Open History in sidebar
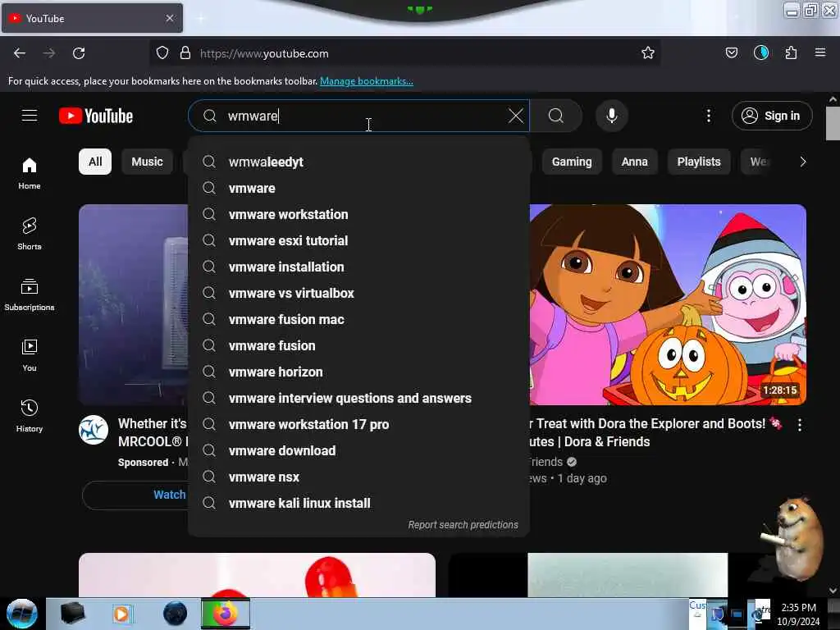840x630 pixels. coord(30,416)
